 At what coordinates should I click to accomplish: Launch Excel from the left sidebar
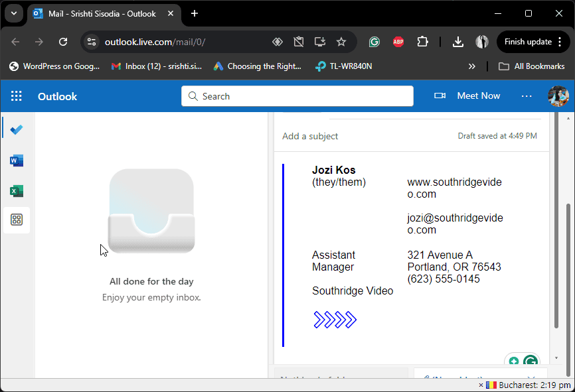pos(16,191)
